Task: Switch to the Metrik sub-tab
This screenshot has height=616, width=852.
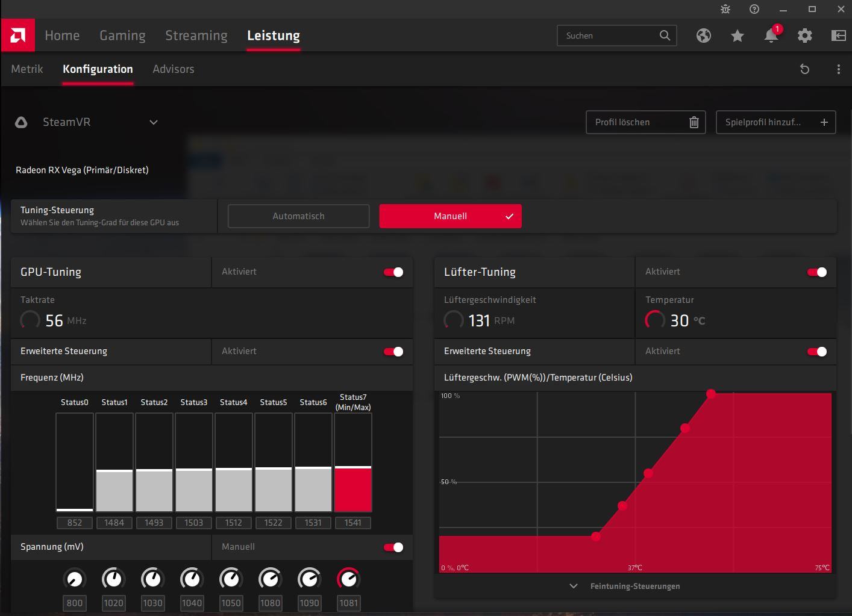Action: click(x=27, y=69)
